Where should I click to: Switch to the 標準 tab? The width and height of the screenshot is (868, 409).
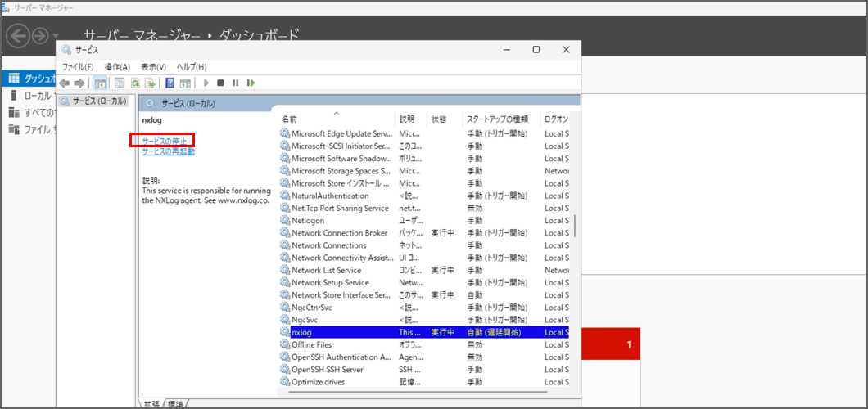175,404
